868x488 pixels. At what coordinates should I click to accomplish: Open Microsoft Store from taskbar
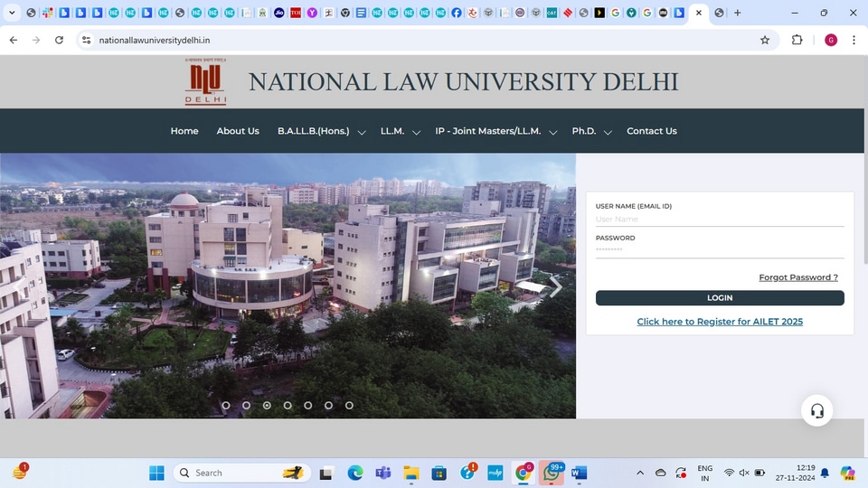(x=439, y=473)
